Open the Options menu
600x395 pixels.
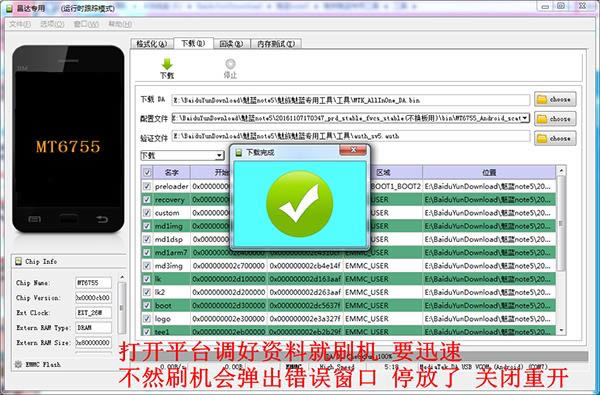click(x=52, y=24)
